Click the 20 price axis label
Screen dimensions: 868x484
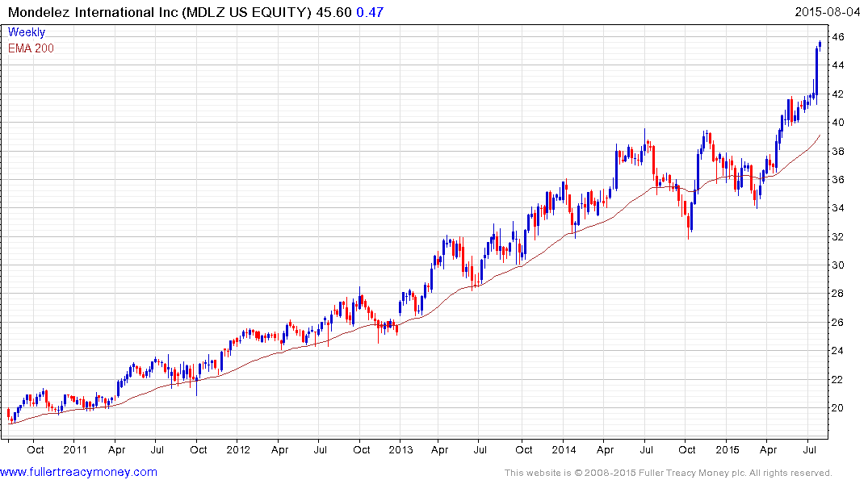click(x=838, y=408)
